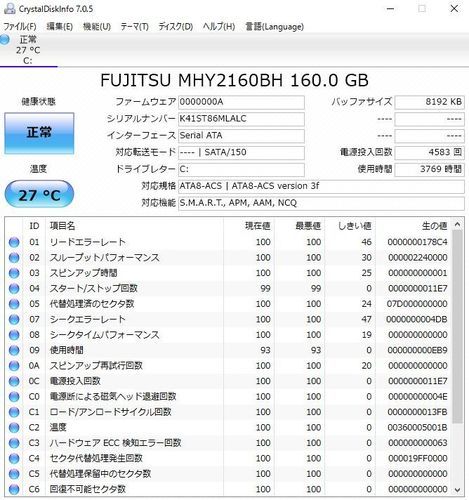Click the 対応転送モード field SATA/150

241,153
